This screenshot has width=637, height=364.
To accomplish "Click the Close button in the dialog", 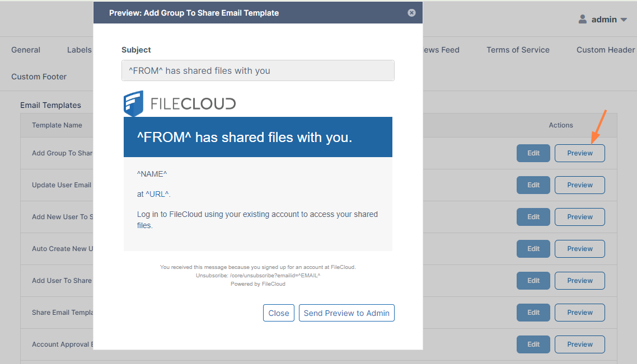I will pos(279,313).
